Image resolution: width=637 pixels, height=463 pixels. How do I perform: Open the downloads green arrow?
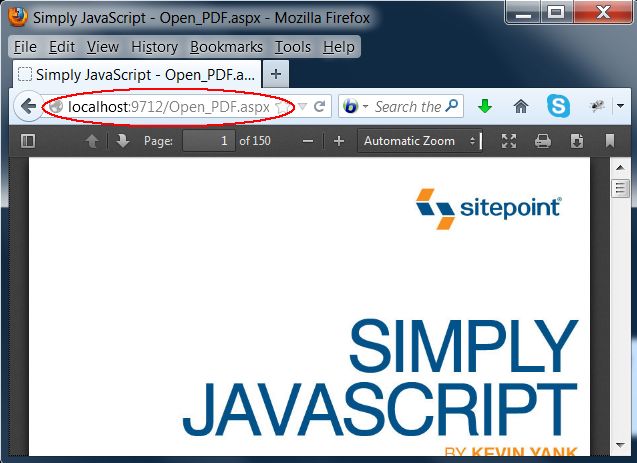pyautogui.click(x=485, y=107)
